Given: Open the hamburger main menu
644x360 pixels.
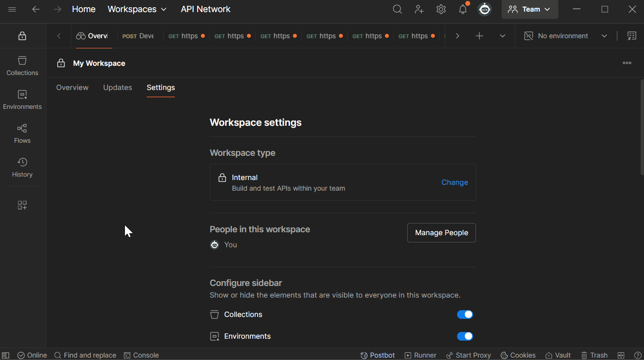Looking at the screenshot, I should 12,9.
